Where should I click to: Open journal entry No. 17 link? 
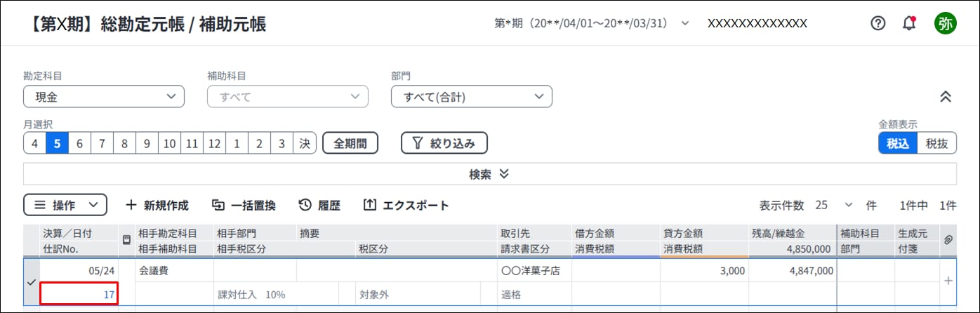tap(109, 295)
